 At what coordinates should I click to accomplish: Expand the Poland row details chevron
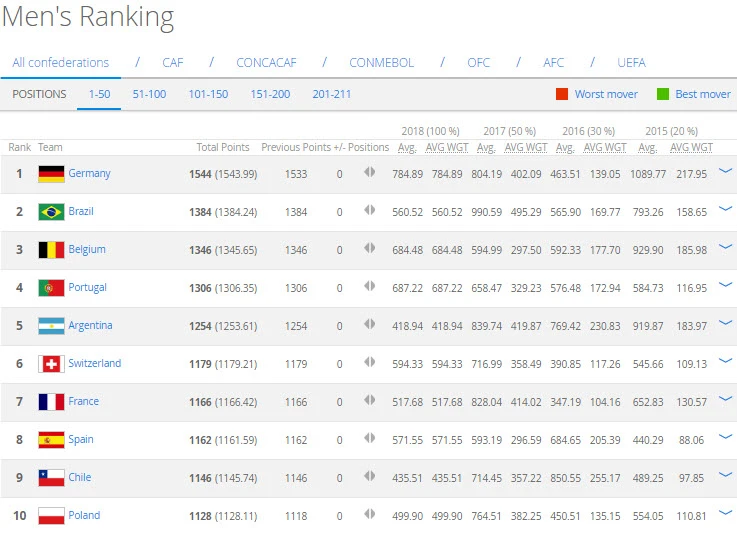coord(725,514)
